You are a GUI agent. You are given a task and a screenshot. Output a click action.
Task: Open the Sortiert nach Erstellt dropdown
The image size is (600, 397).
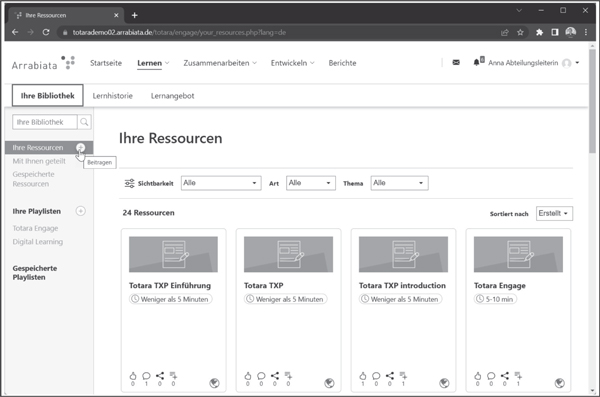tap(554, 213)
